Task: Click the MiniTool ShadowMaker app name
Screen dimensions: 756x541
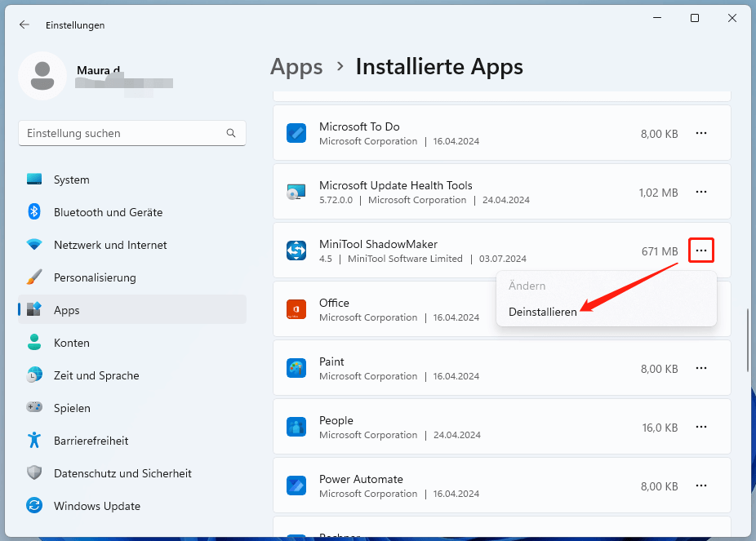Action: click(378, 244)
